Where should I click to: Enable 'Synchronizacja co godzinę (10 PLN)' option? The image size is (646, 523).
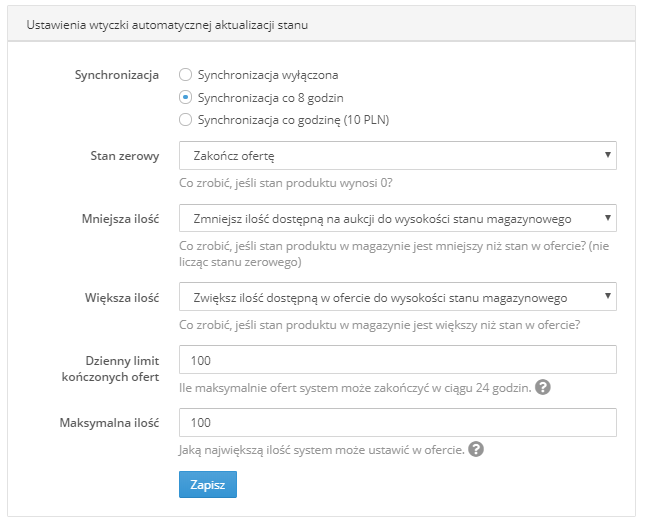185,120
